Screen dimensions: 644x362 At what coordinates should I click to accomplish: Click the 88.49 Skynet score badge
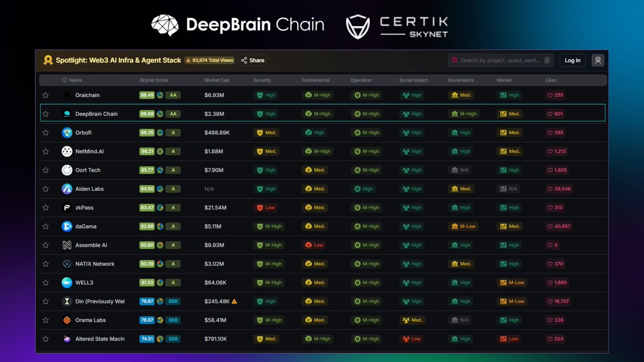click(147, 95)
